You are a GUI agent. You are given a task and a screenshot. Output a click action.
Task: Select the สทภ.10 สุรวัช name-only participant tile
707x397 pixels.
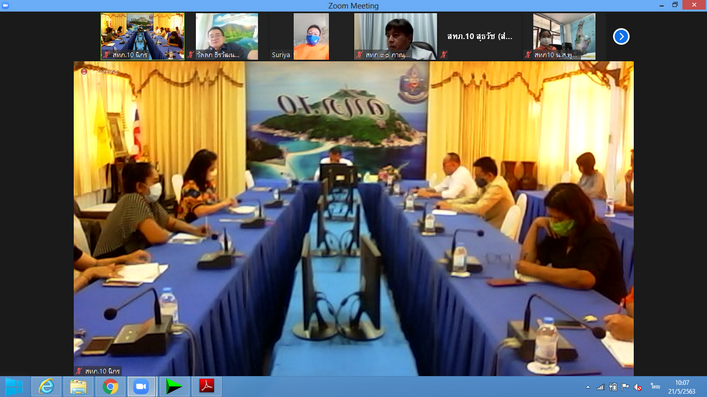[x=480, y=37]
